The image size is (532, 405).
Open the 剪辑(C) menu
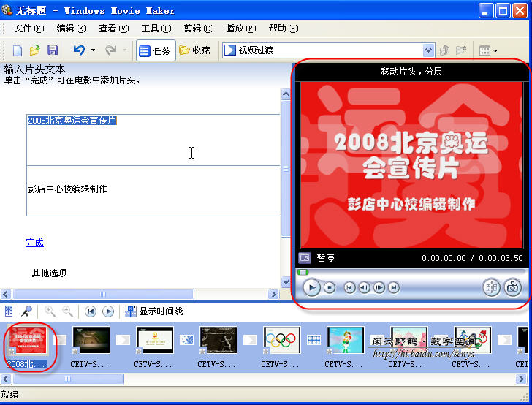pos(199,29)
